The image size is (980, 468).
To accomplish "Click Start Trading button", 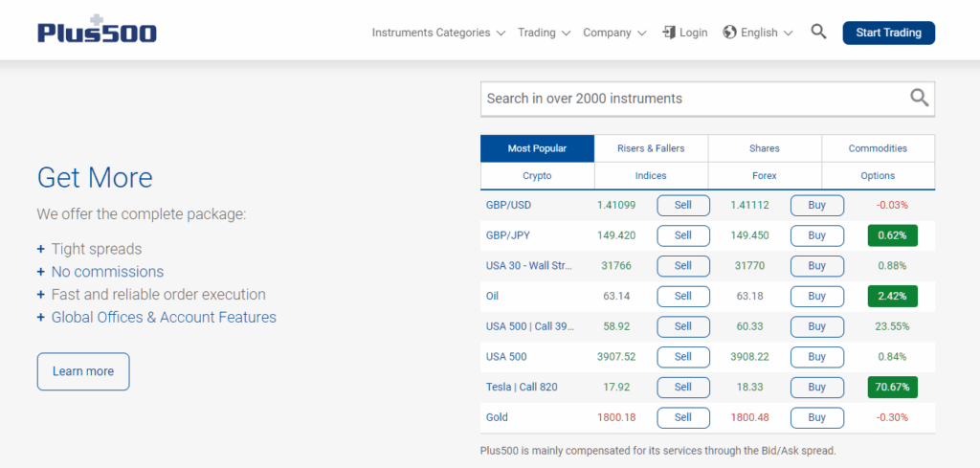I will click(889, 33).
